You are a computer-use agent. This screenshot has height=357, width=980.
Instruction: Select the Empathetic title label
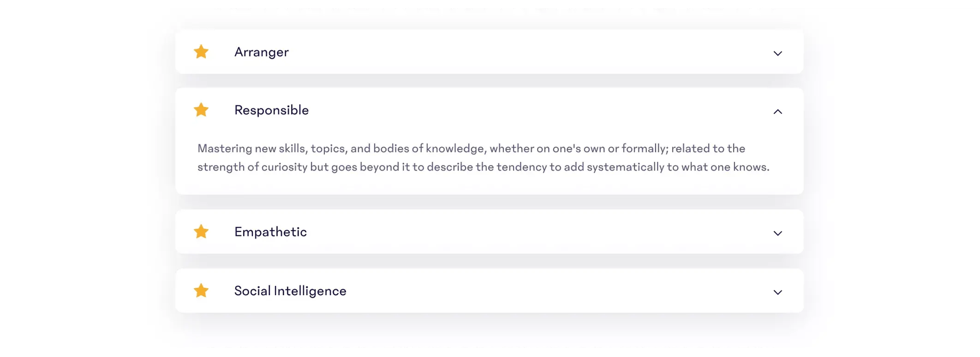270,232
